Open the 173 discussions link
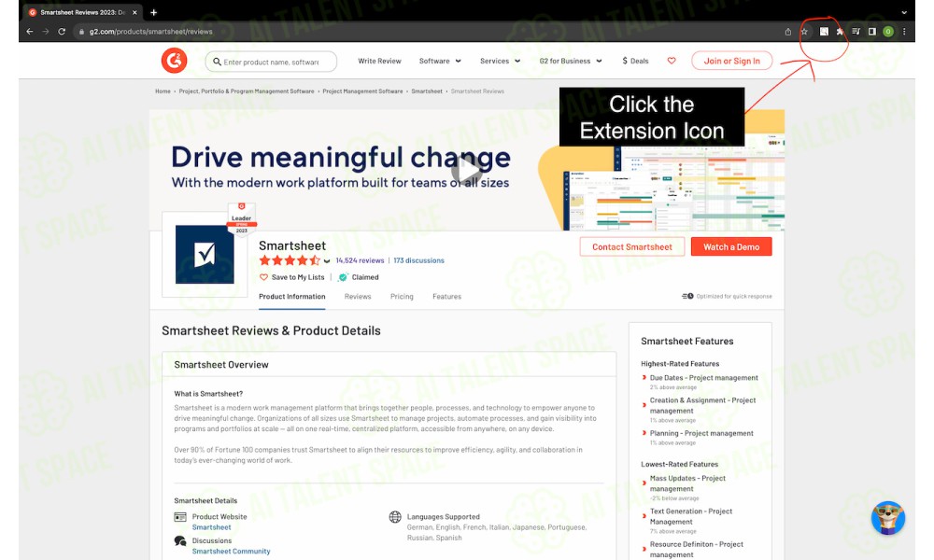The height and width of the screenshot is (560, 934). (x=418, y=260)
